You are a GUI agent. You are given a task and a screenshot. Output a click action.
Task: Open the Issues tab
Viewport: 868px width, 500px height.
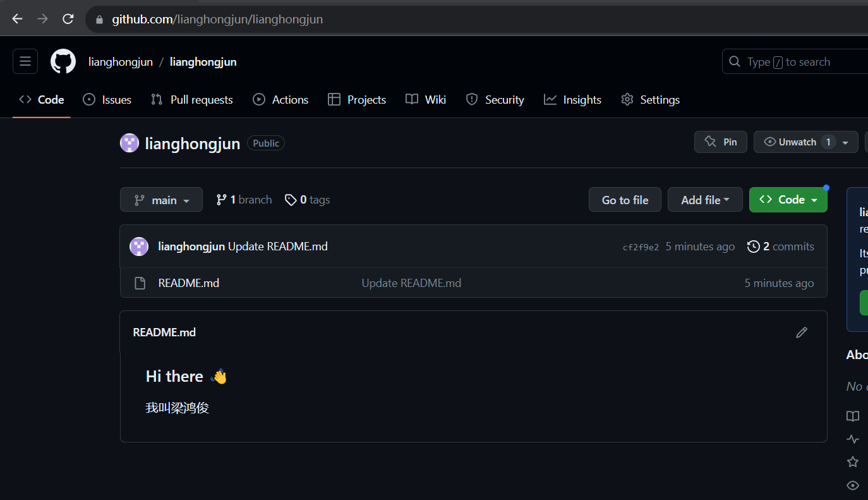pos(107,100)
